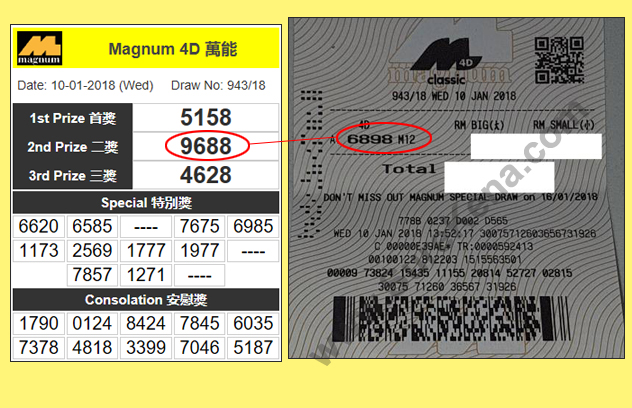
Task: Click special number 1173
Action: (x=39, y=251)
